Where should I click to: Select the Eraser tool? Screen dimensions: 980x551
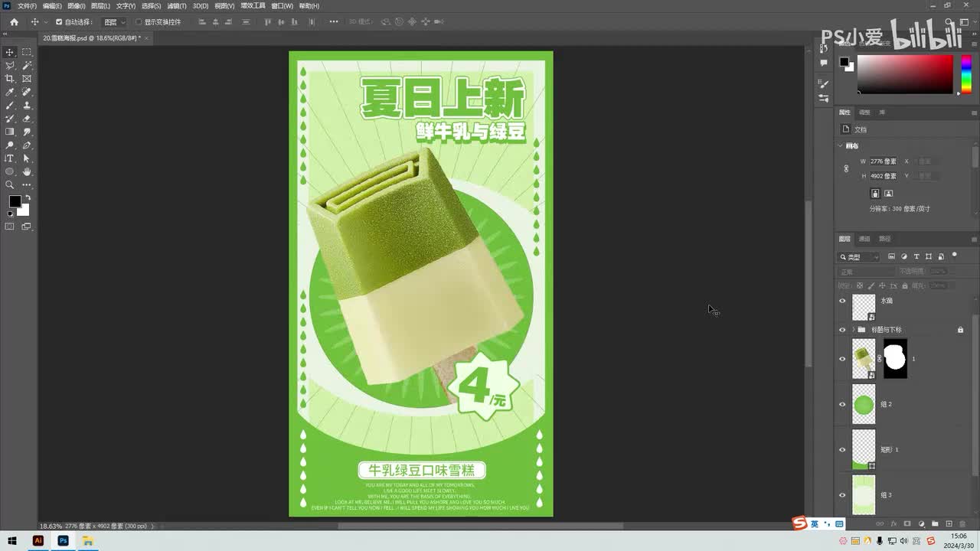coord(27,119)
